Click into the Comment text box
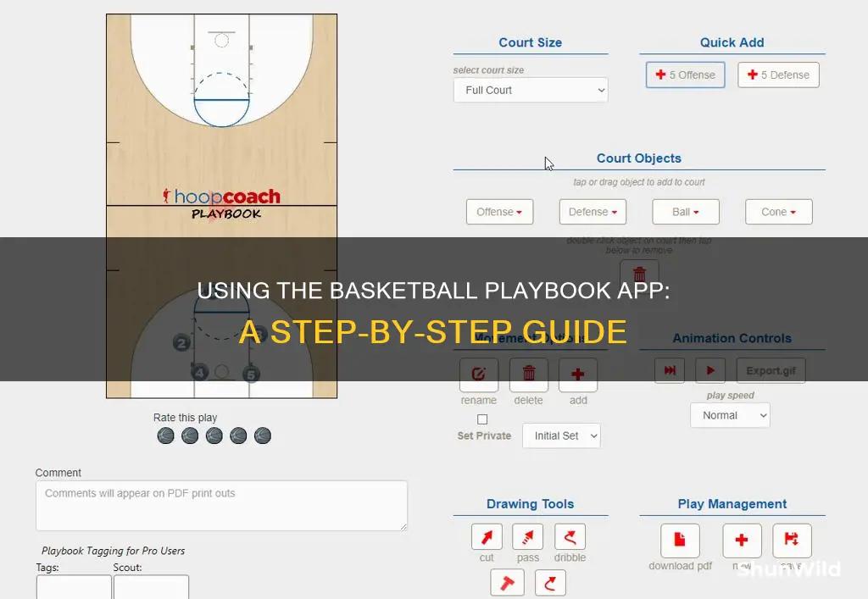Image resolution: width=868 pixels, height=599 pixels. 221,506
